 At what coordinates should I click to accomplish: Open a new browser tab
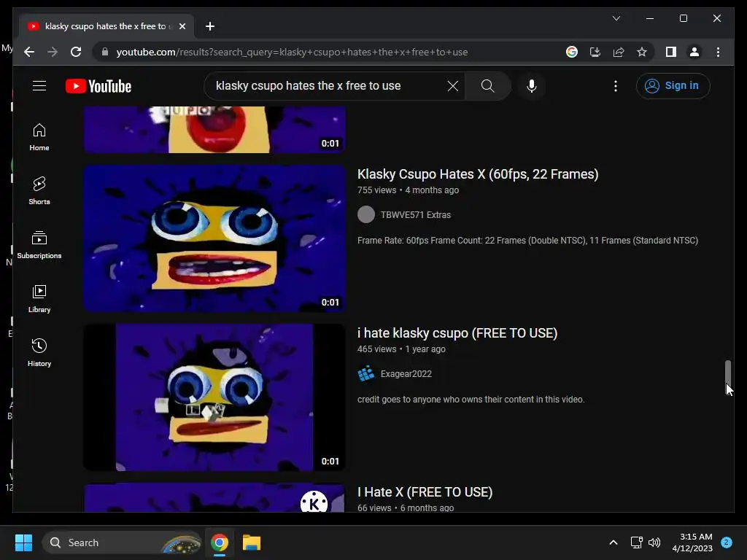(210, 26)
